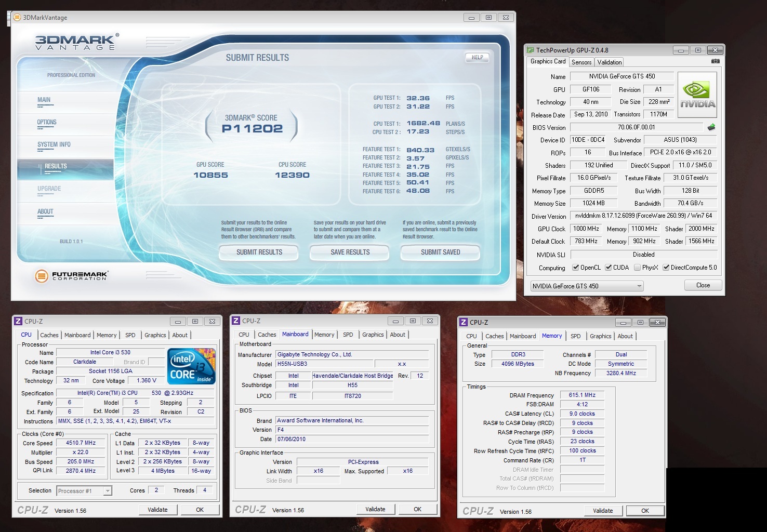Click OK in the CPU-Z Memory window
Viewport: 767px width, 532px height.
[645, 511]
